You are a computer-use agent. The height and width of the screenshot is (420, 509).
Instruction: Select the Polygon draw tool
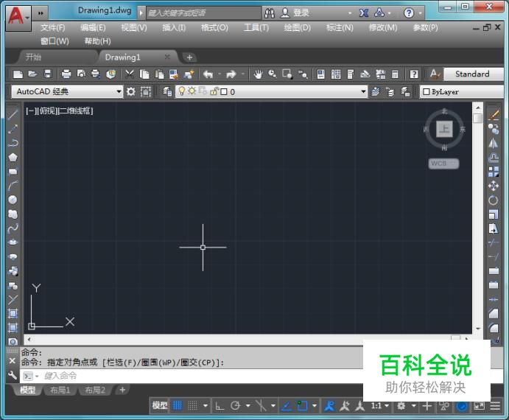point(13,157)
